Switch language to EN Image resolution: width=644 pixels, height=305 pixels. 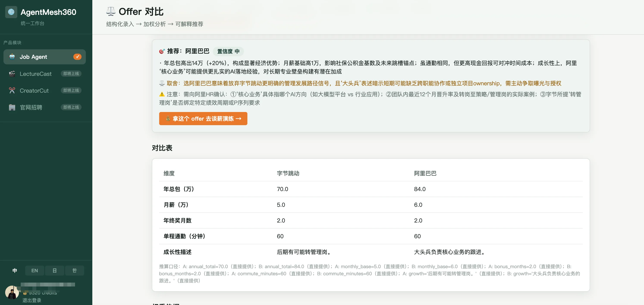(x=35, y=271)
